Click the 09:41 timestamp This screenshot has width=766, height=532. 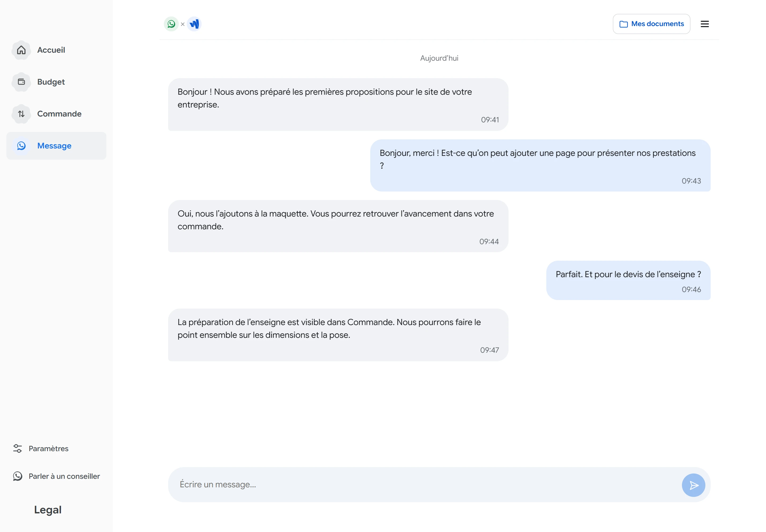490,120
